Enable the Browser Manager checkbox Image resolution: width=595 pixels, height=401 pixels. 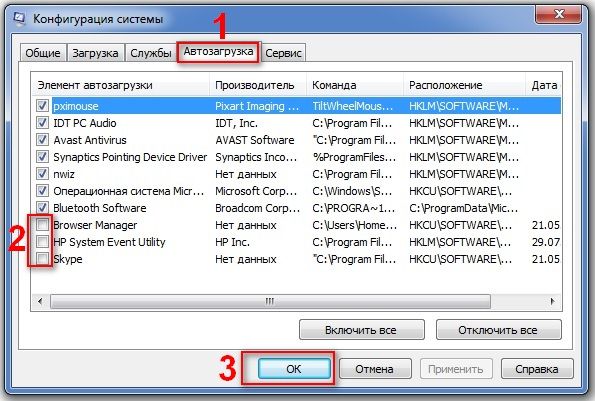click(42, 225)
